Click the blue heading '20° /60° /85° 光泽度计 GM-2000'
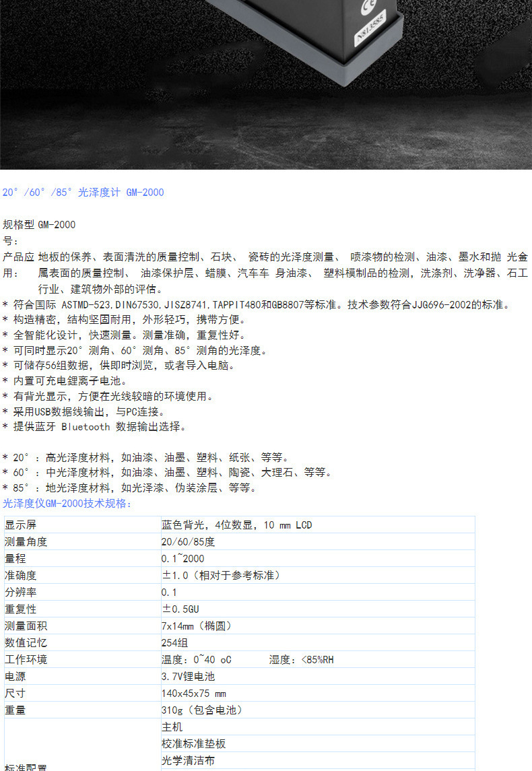Image resolution: width=532 pixels, height=771 pixels. click(x=83, y=193)
